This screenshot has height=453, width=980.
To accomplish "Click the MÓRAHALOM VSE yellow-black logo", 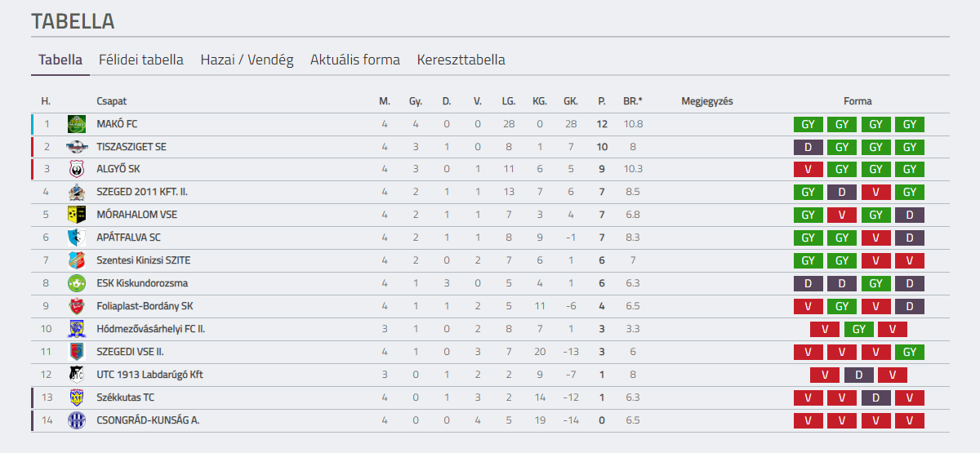I will tap(76, 215).
